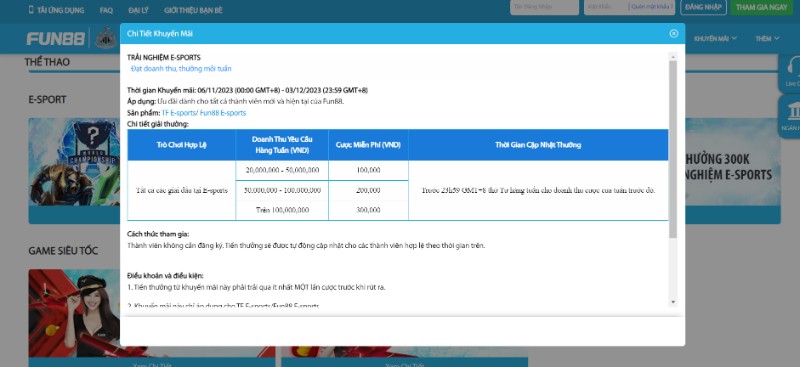
Task: Click the dialog scrollbar down arrow
Action: point(672,302)
